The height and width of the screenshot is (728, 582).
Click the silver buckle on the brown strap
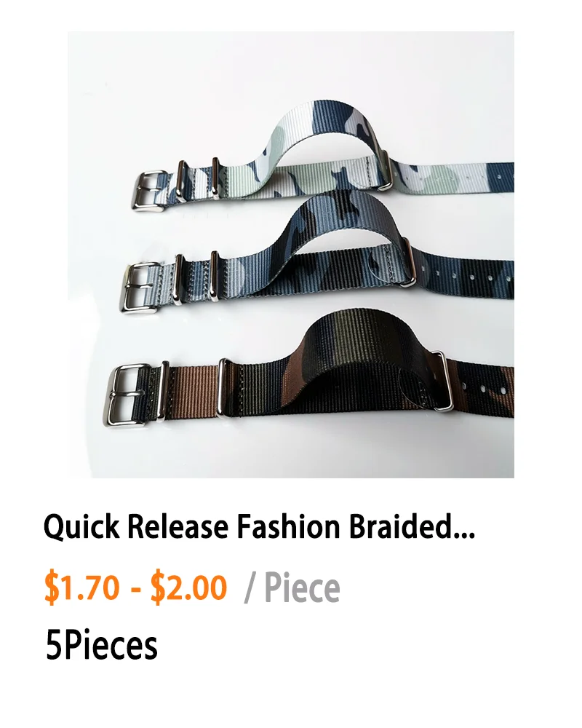(132, 395)
